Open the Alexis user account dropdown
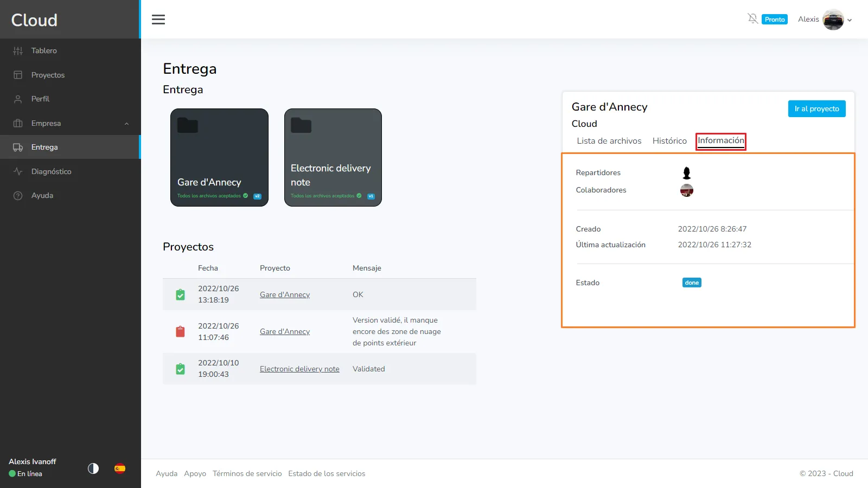Screen dimensions: 868x488 (x=825, y=20)
